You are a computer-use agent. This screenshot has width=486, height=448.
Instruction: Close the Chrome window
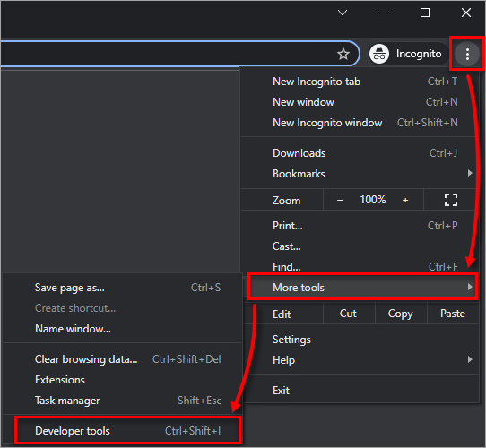[466, 13]
